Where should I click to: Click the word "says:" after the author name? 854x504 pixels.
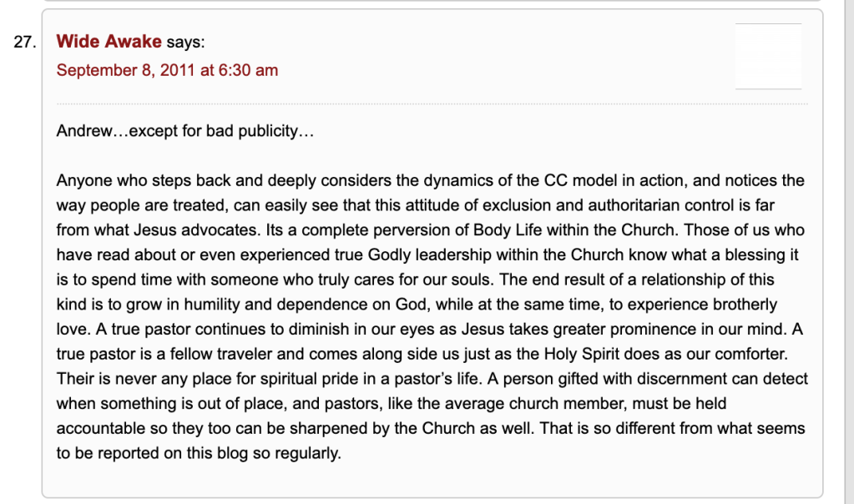[x=185, y=42]
